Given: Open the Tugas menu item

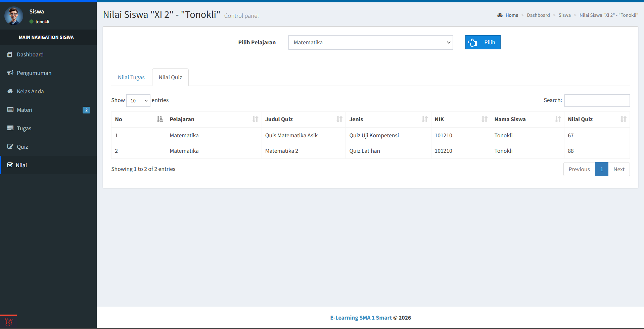Looking at the screenshot, I should pos(48,128).
